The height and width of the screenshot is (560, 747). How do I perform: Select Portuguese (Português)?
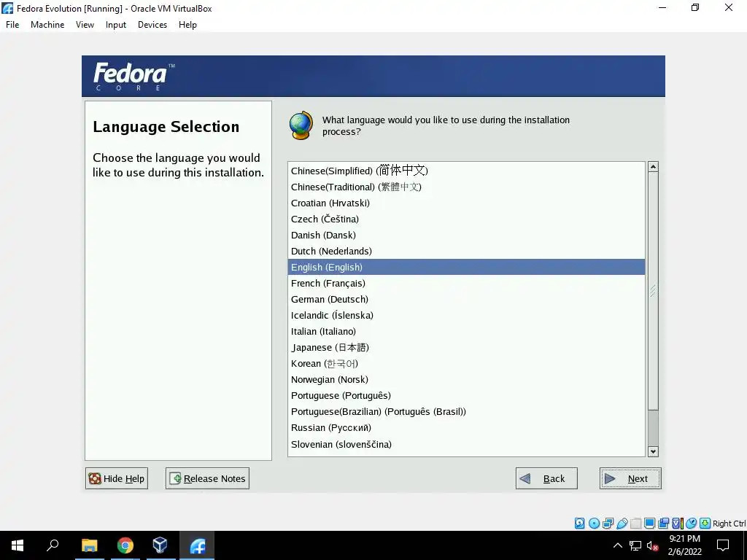(466, 396)
